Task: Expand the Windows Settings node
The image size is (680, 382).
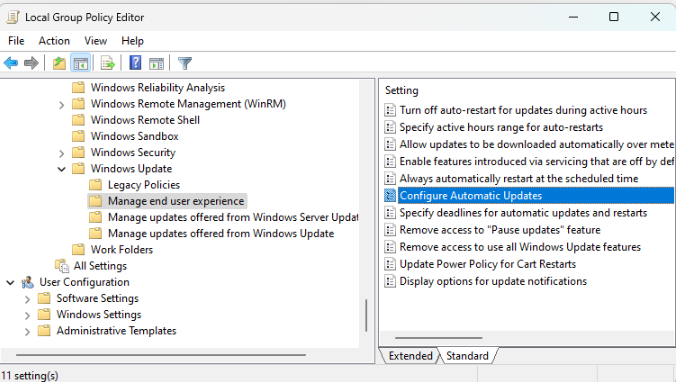Action: [x=27, y=315]
